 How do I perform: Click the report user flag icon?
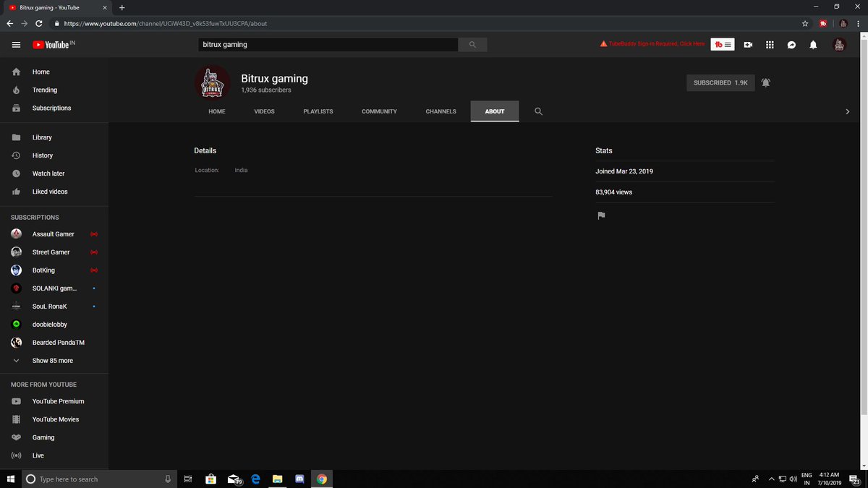tap(600, 215)
